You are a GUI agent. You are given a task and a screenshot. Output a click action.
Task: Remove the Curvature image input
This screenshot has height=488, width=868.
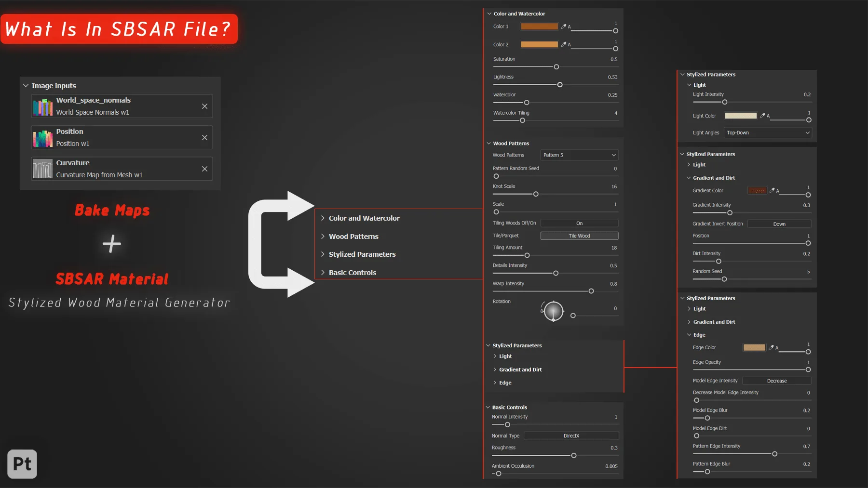pos(204,169)
